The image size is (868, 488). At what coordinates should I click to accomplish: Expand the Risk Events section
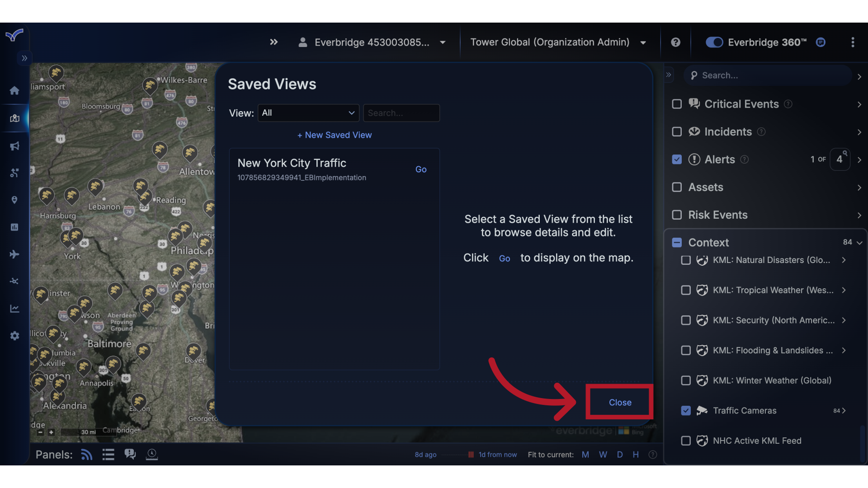[x=859, y=215]
